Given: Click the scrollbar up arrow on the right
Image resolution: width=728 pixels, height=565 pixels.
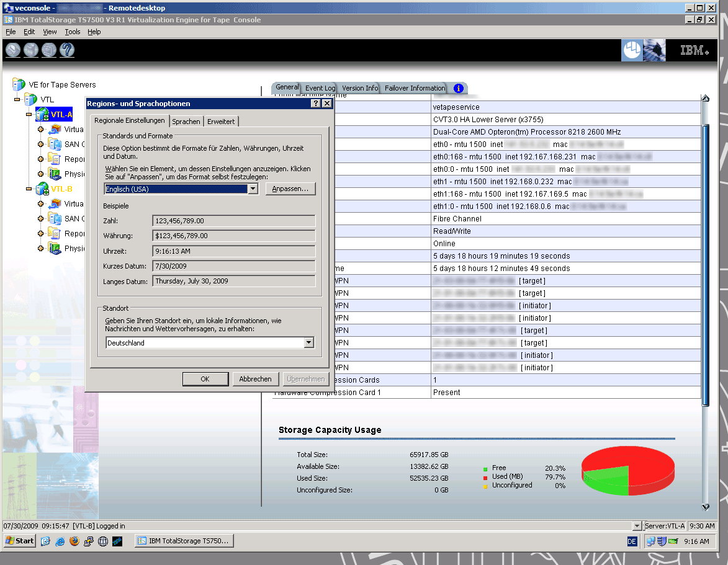Looking at the screenshot, I should (x=705, y=97).
